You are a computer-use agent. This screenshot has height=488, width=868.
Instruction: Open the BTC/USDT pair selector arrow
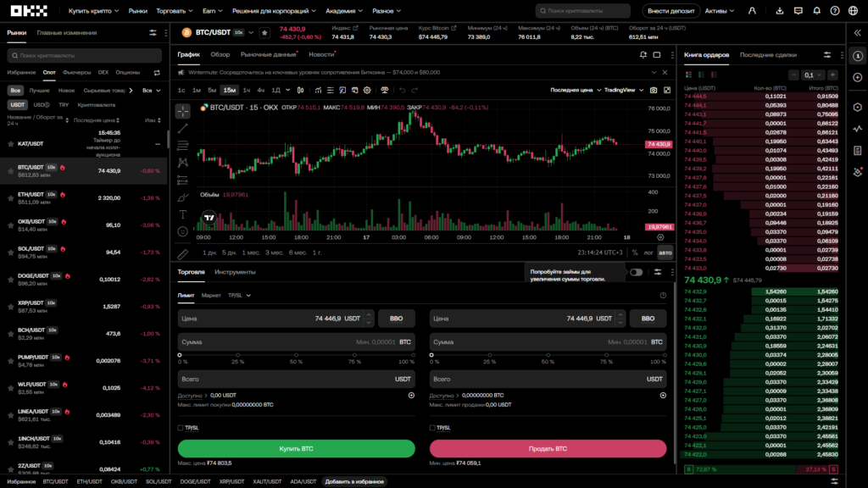(x=251, y=33)
